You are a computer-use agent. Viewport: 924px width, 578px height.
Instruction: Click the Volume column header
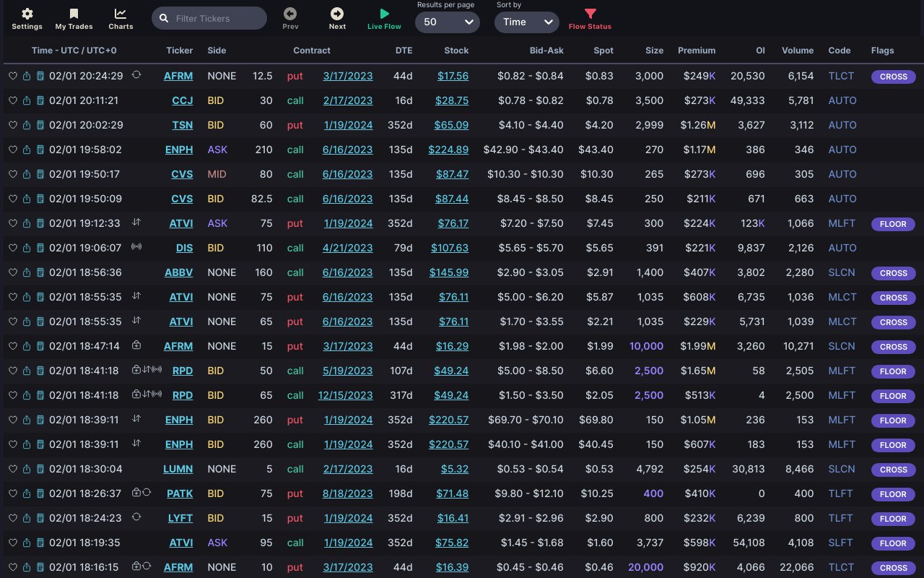point(798,51)
